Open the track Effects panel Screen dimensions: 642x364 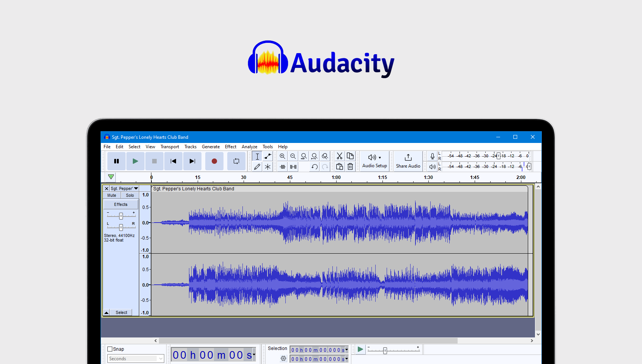click(121, 204)
